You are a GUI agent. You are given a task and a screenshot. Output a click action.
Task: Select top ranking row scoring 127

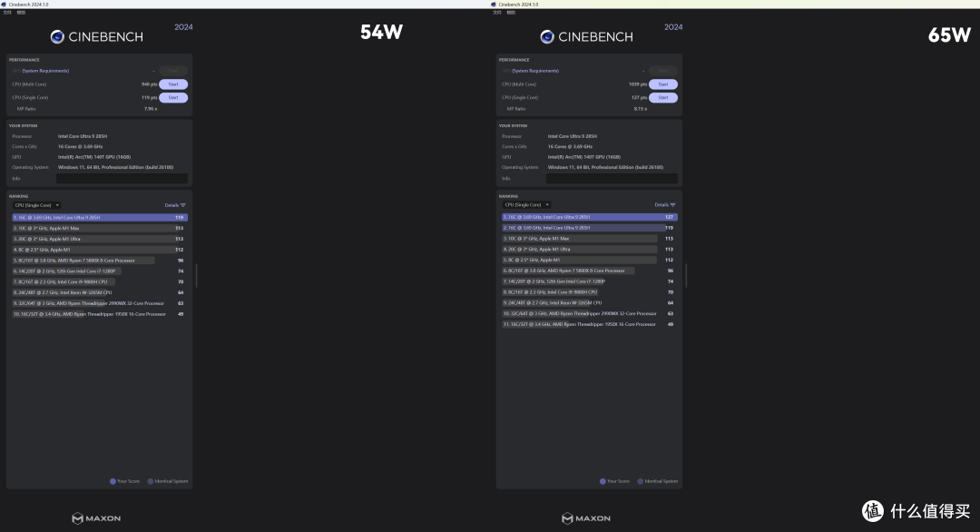[590, 217]
